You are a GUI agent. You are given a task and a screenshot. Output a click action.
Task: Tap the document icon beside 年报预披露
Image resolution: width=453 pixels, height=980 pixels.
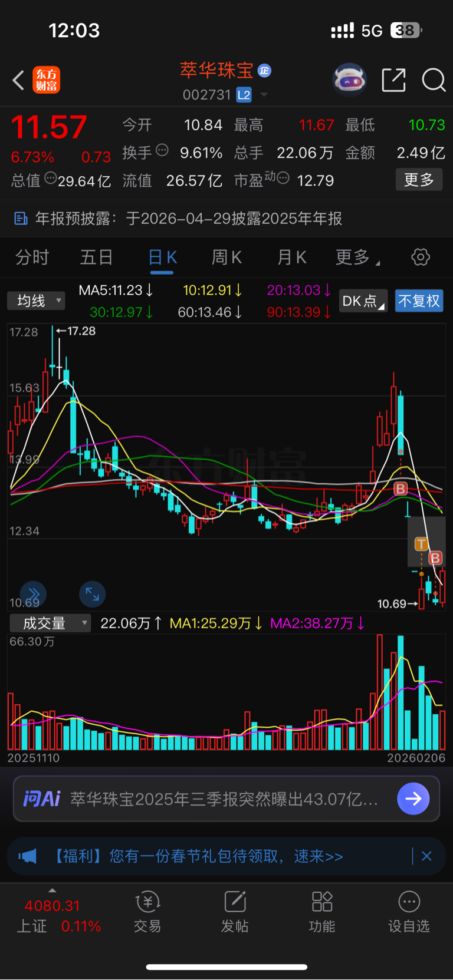(x=21, y=219)
